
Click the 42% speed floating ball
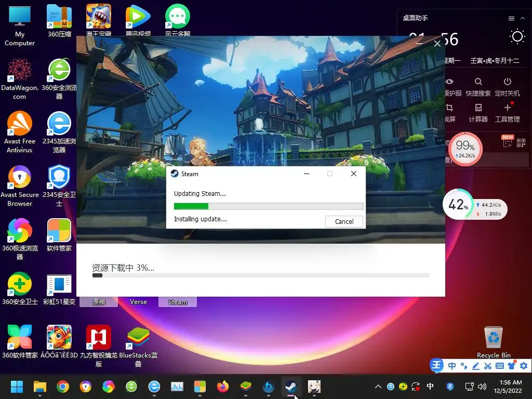458,204
